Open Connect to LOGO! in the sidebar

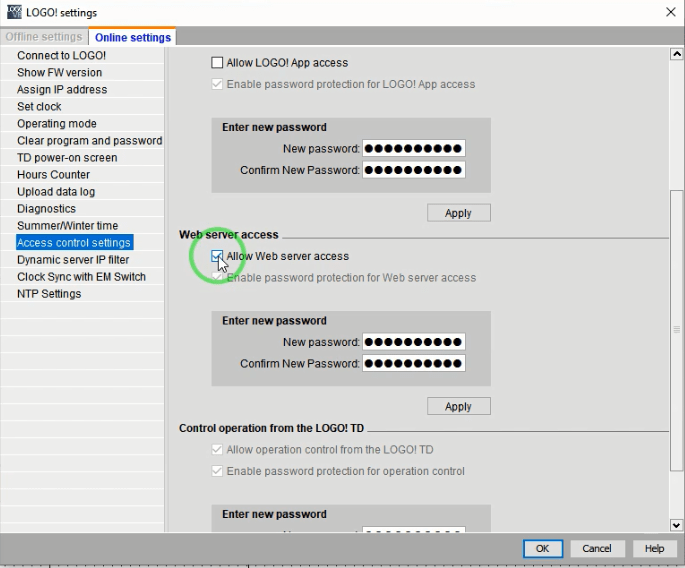(61, 55)
